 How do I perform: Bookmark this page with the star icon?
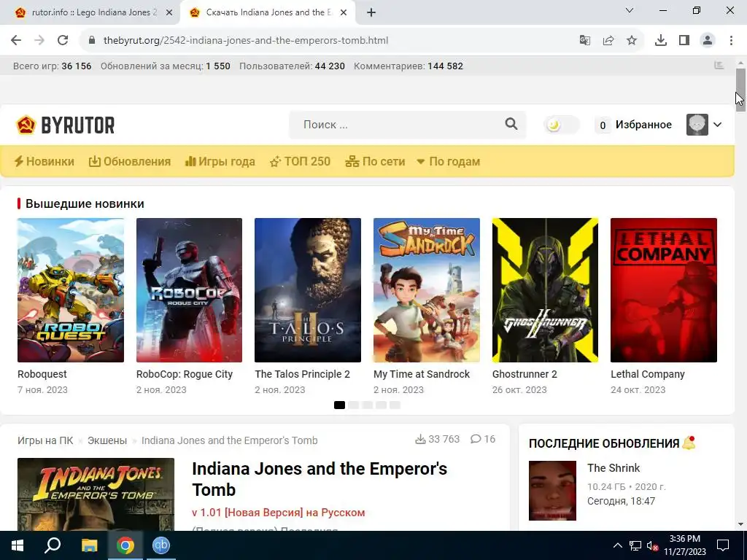point(632,41)
